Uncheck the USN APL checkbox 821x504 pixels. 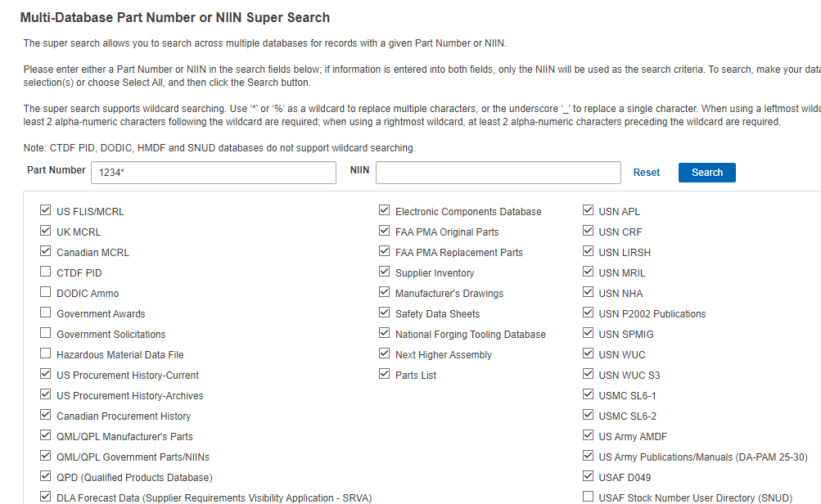[x=588, y=210]
